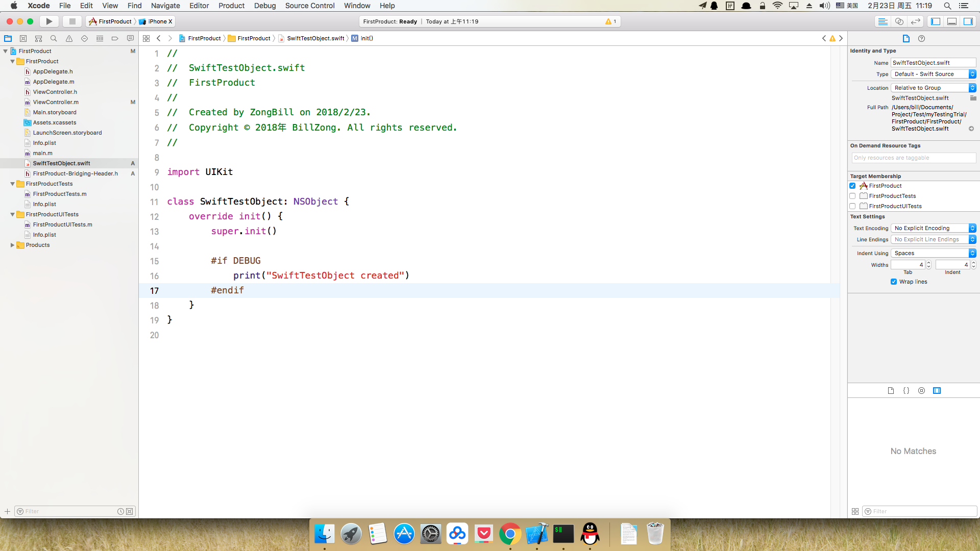Screen dimensions: 980x551
Task: Open the Indent Using Spaces dropdown
Action: [933, 253]
